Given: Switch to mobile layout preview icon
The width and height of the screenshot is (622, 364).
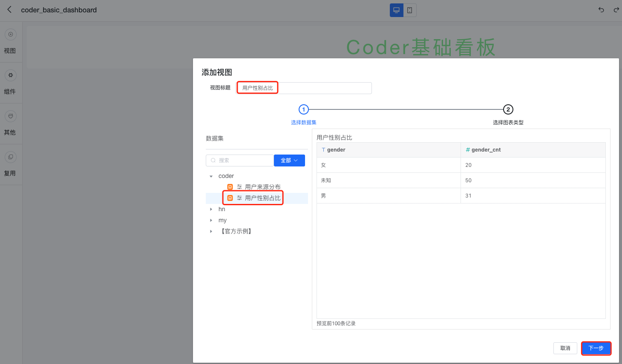Looking at the screenshot, I should click(x=410, y=10).
